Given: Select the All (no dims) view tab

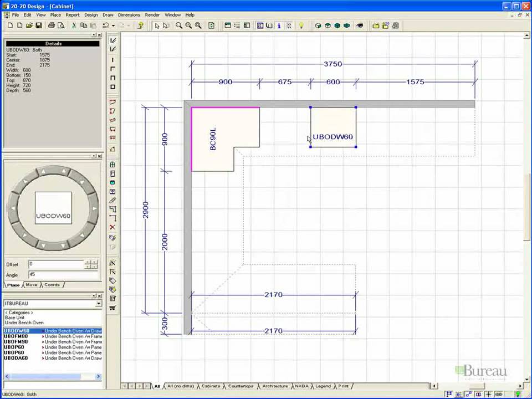Looking at the screenshot, I should (181, 386).
